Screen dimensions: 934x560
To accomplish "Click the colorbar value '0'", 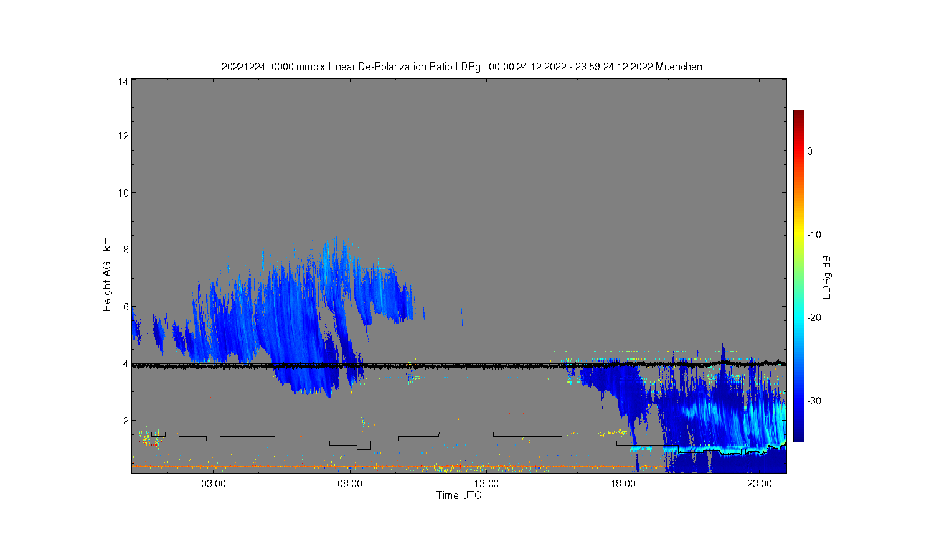I will point(809,151).
